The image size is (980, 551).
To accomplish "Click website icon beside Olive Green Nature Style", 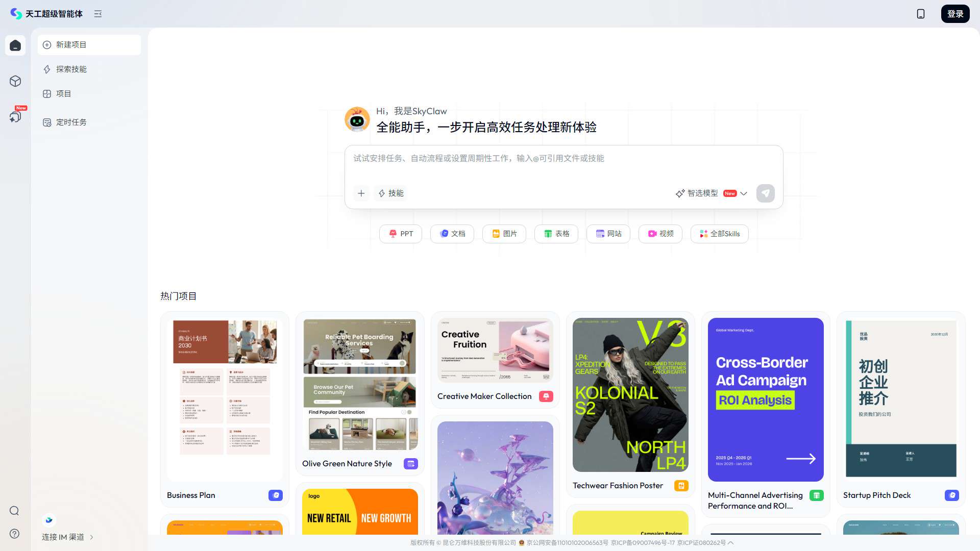I will [x=411, y=464].
